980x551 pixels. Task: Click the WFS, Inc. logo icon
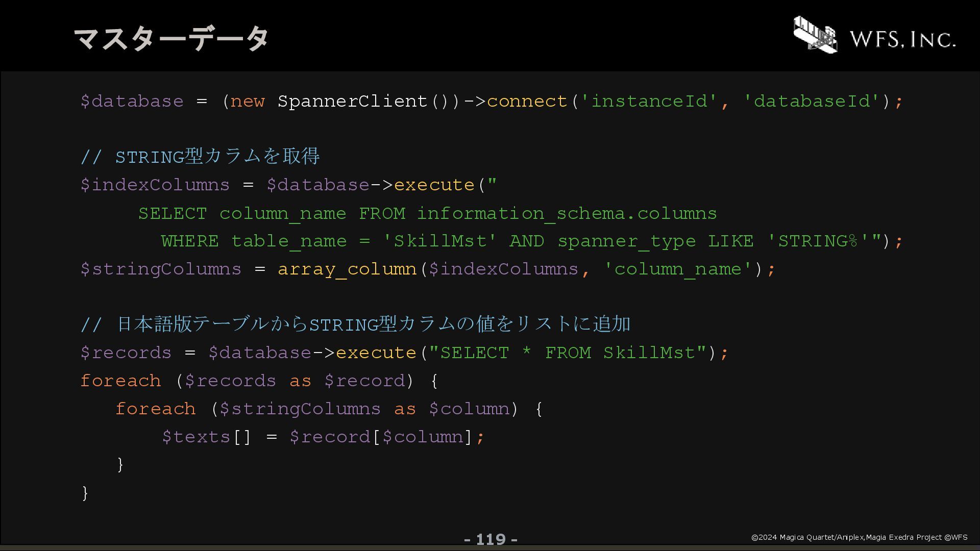click(x=815, y=34)
